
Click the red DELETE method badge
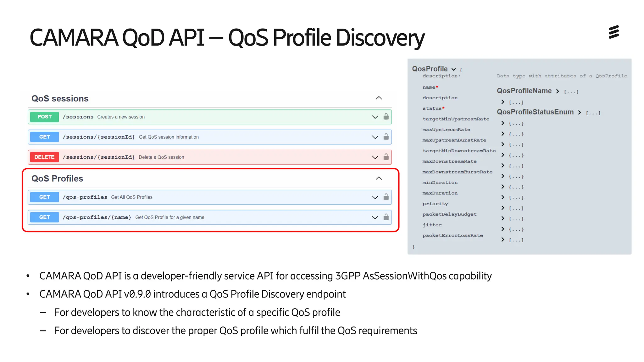pos(44,157)
